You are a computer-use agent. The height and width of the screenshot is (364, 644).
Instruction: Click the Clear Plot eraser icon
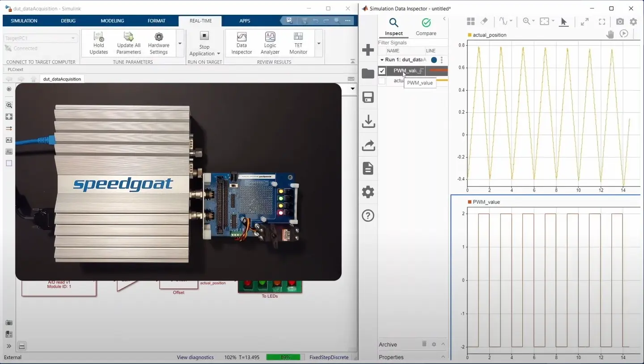484,21
